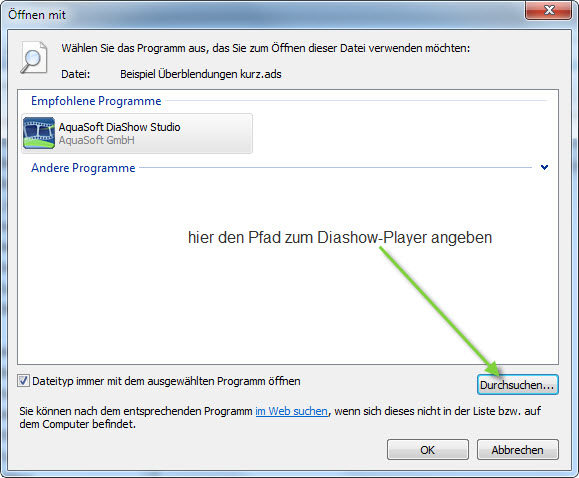Click the Andere Programme group header text

(x=83, y=168)
